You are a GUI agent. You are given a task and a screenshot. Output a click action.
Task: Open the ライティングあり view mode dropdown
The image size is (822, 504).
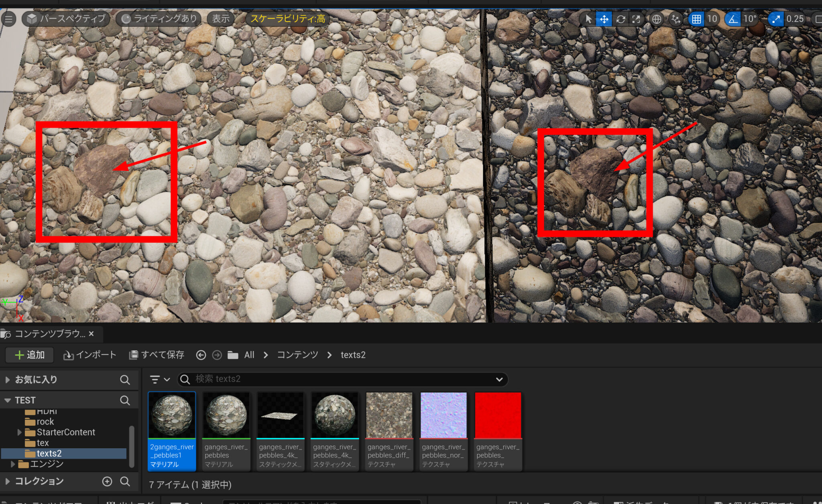pyautogui.click(x=158, y=18)
